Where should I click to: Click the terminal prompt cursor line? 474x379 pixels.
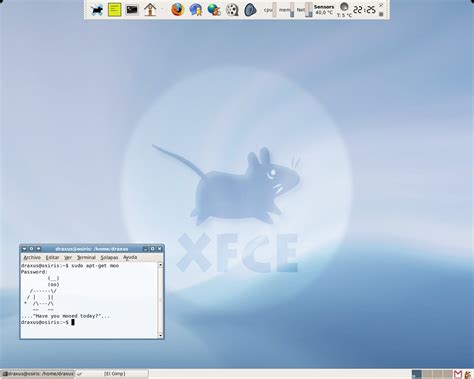point(48,322)
